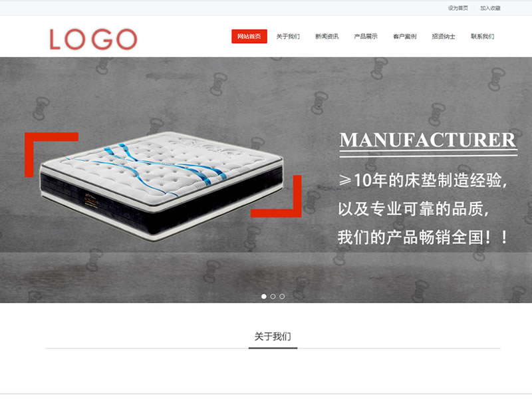Screen dimensions: 532x399
Task: Click the 设为首页 link at top
Action: (458, 8)
